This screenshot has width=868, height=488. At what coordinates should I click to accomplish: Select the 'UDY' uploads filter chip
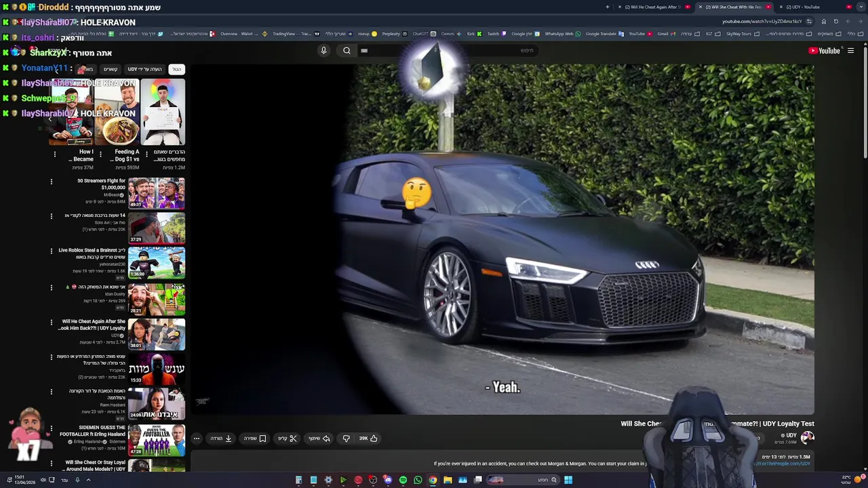click(x=145, y=69)
